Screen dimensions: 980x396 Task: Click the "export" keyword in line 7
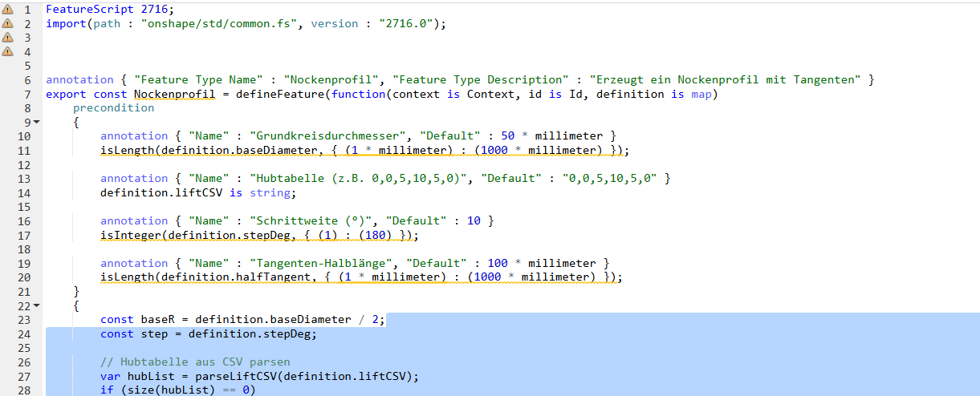pos(66,95)
